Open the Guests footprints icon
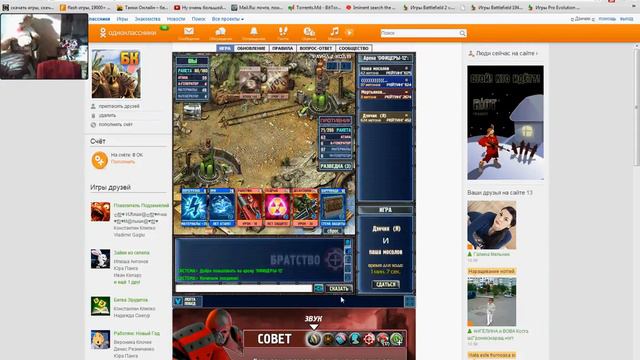 point(283,32)
